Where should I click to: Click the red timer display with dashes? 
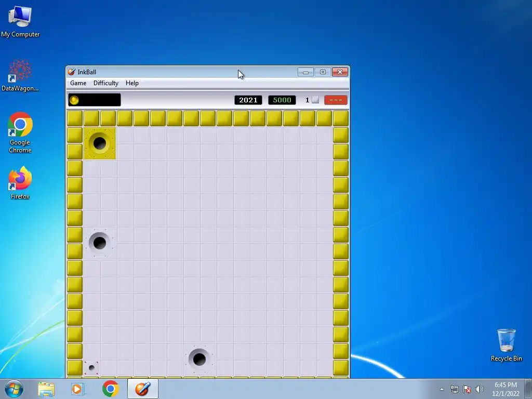point(336,100)
